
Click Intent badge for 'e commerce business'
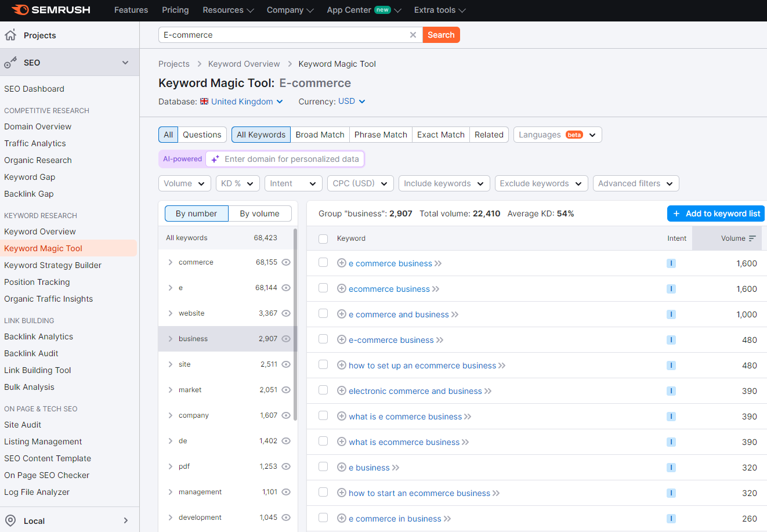(671, 263)
